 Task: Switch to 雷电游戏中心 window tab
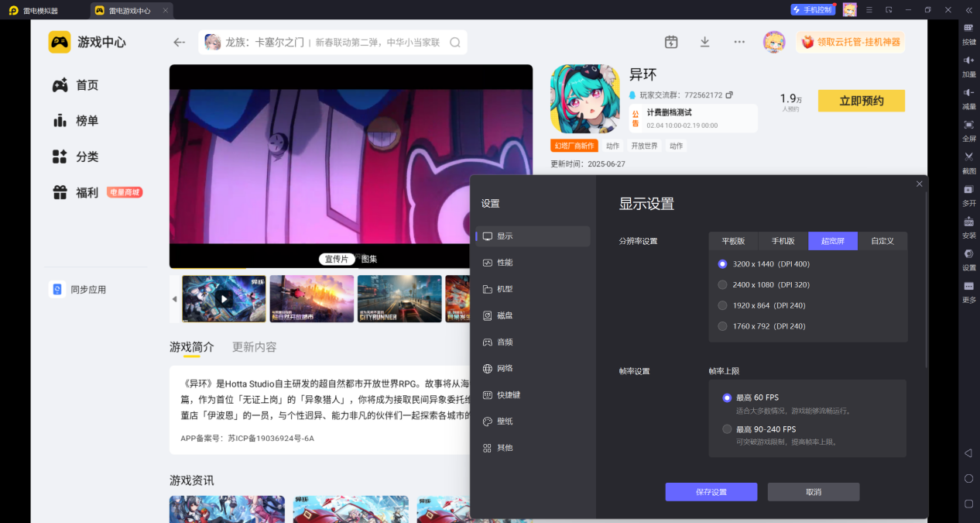130,11
